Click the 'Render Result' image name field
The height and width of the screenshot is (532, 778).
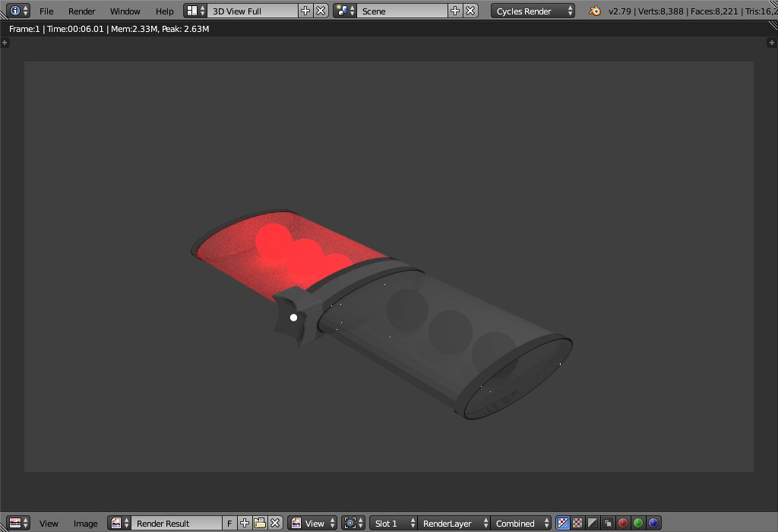point(176,523)
